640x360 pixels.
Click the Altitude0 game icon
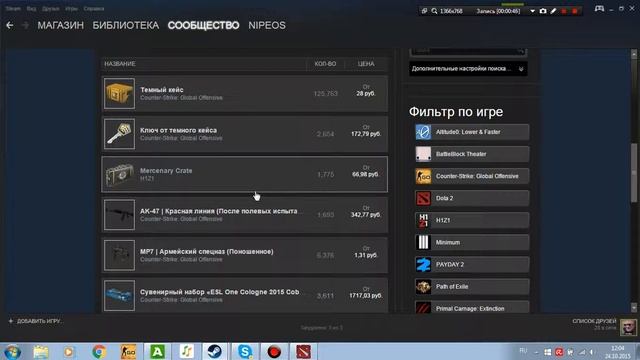click(423, 132)
